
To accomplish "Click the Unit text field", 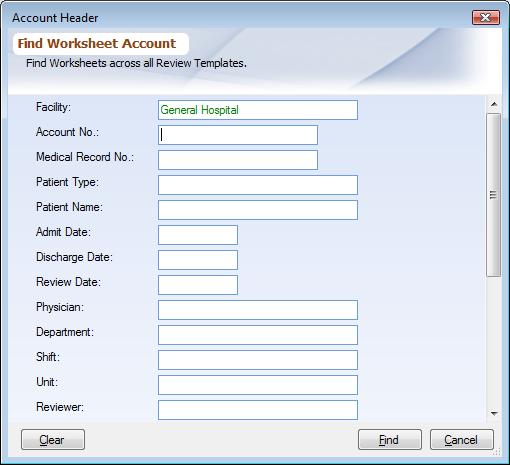I will [x=258, y=385].
